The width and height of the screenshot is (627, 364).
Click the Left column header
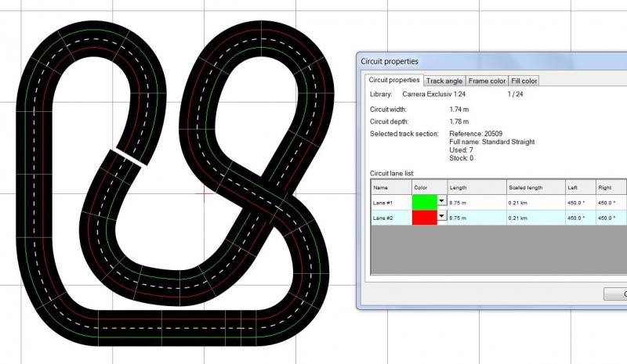(580, 187)
